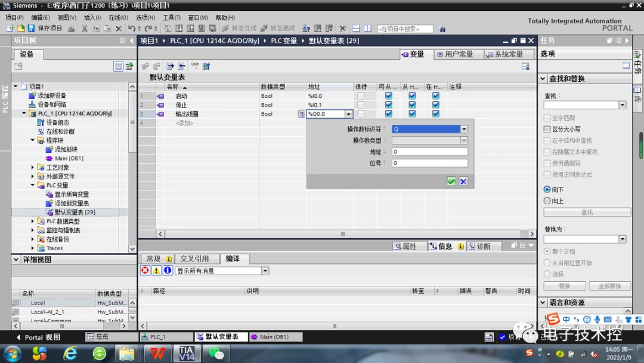
Task: Open TIA V14 from the taskbar
Action: tap(187, 353)
